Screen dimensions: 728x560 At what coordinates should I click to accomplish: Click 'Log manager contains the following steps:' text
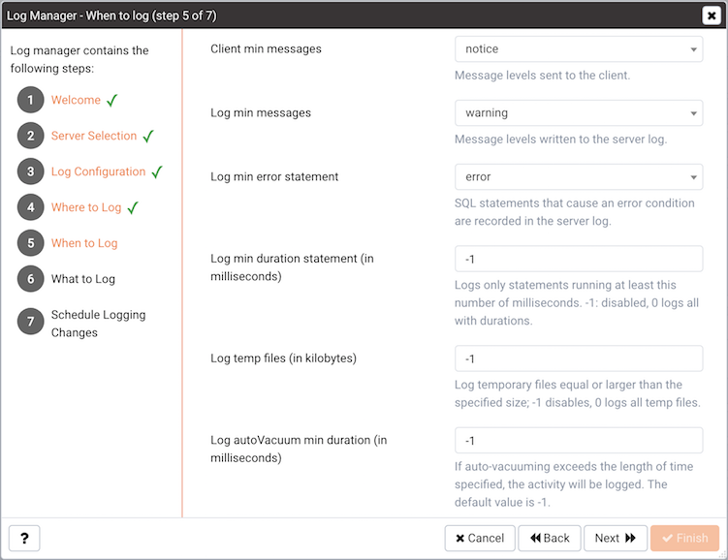tap(79, 59)
